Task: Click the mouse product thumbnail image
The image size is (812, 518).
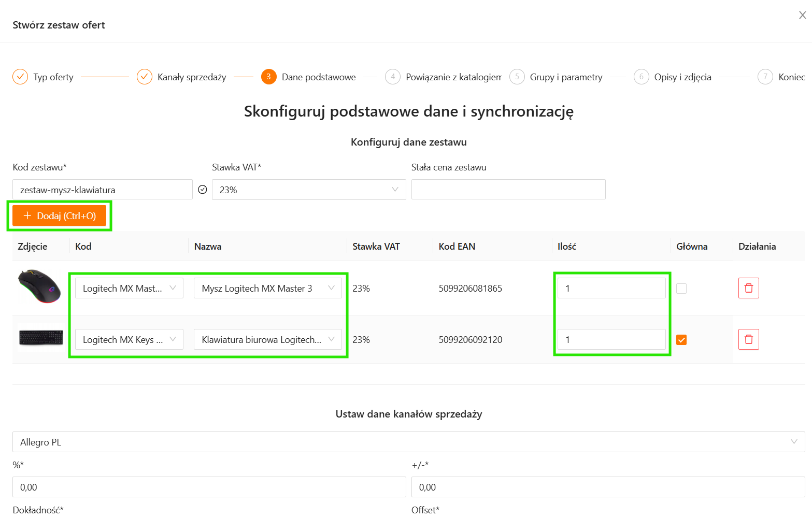Action: [x=39, y=286]
